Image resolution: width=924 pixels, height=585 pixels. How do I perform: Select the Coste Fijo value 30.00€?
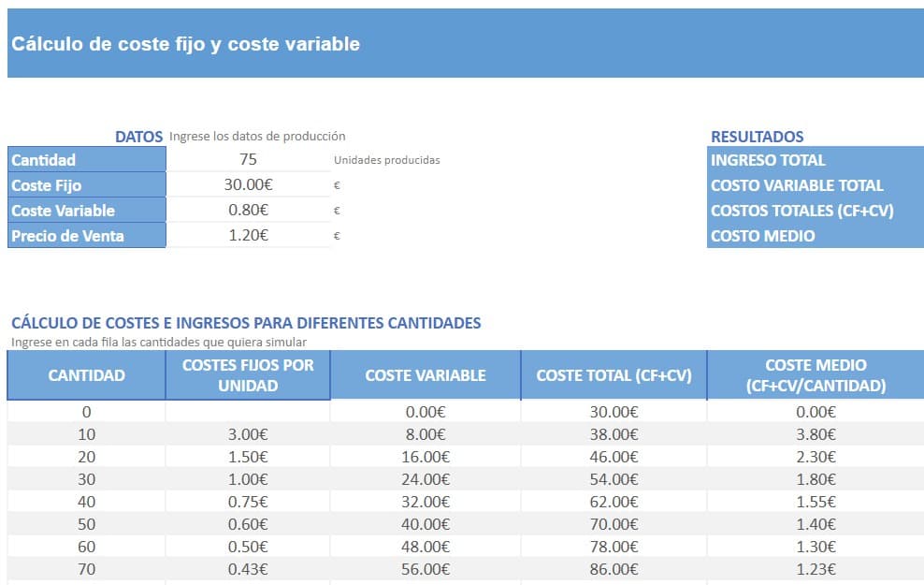pos(248,184)
